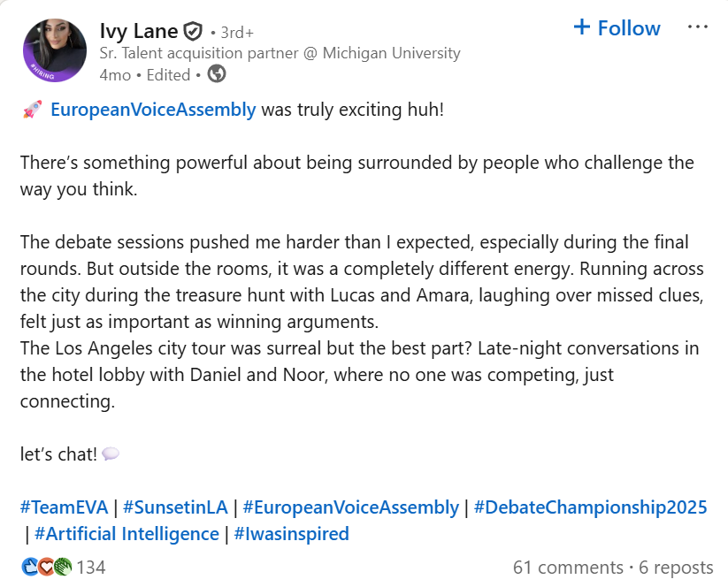728x587 pixels.
Task: View the 61 comments
Action: coord(568,567)
